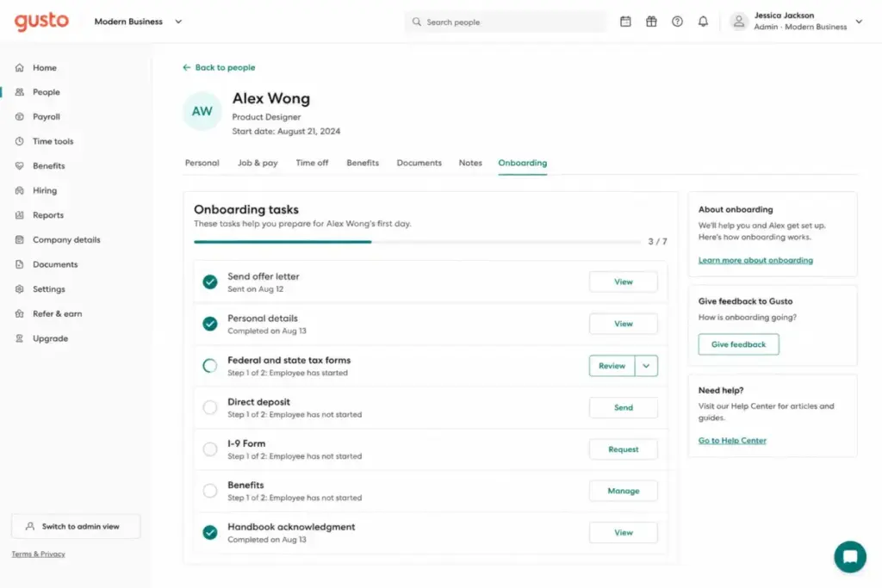Screen dimensions: 882x588
Task: Open the Benefits tab of Alex Wong
Action: point(363,163)
